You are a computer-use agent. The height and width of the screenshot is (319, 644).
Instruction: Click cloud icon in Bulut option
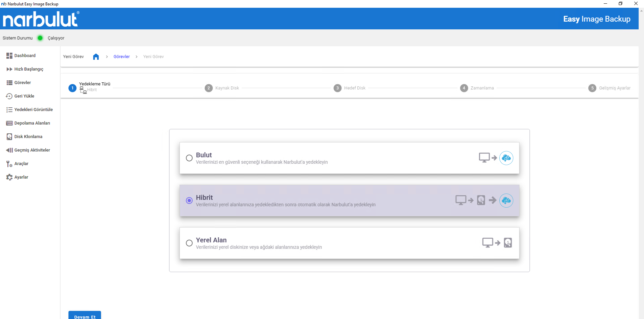click(506, 158)
